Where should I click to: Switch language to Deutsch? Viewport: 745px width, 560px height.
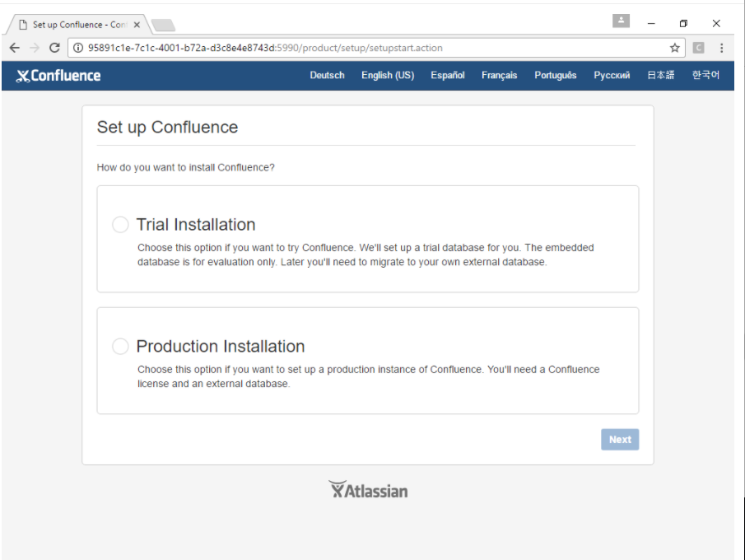click(327, 75)
